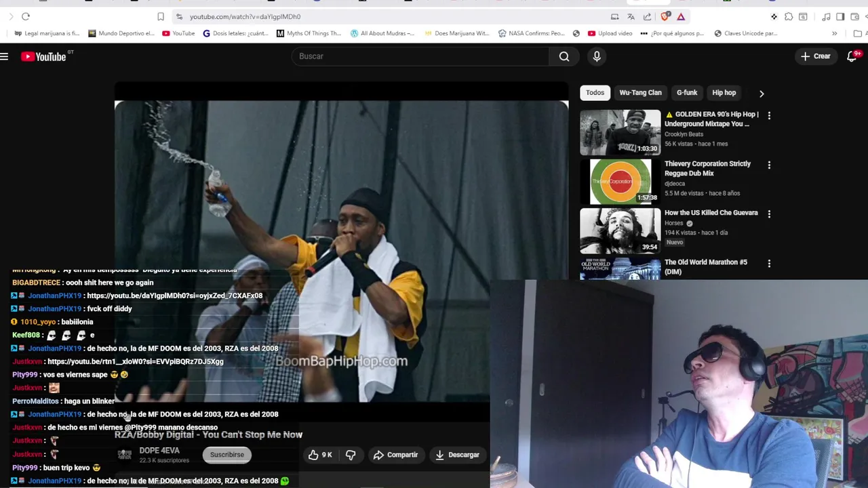Click in the Buscar search field
The width and height of the screenshot is (868, 488).
[x=420, y=56]
